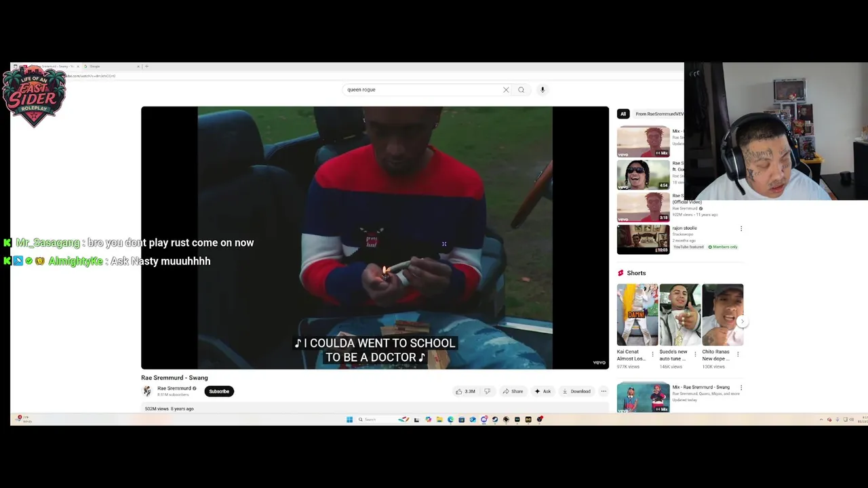Click the 'YouTube featured' label
The image size is (868, 488).
tap(688, 247)
